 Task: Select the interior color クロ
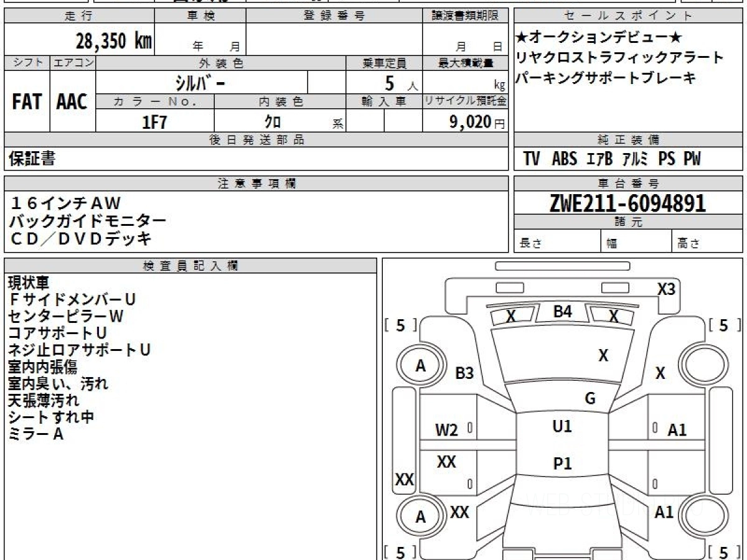[273, 122]
